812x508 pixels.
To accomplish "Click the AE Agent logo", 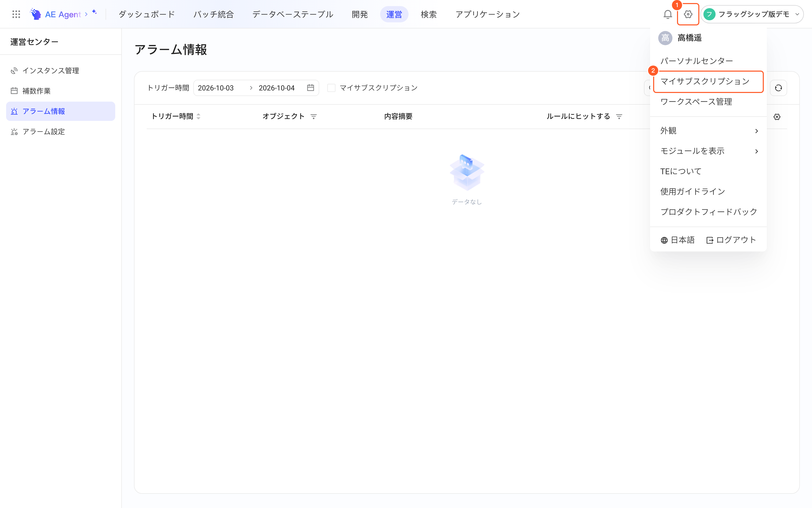I will (56, 14).
